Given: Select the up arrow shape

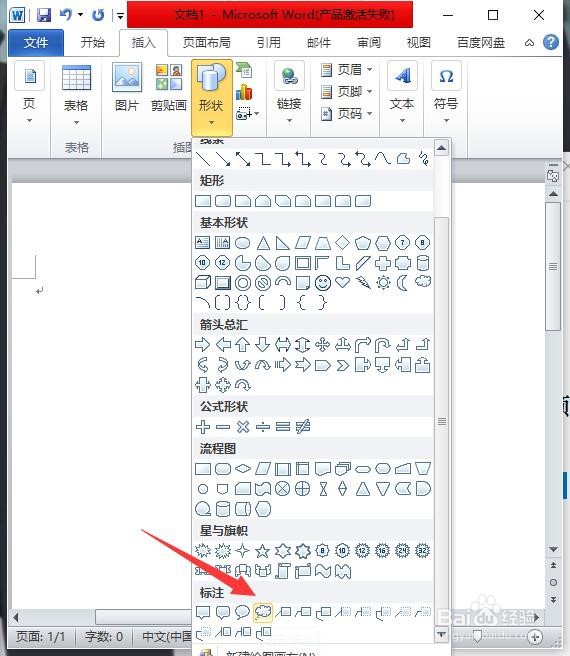Looking at the screenshot, I should click(x=243, y=345).
